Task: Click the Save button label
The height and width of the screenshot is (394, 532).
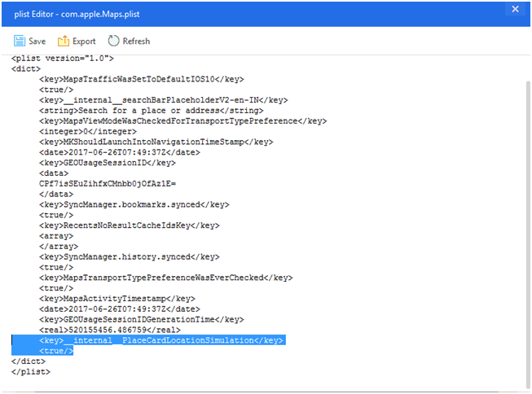Action: coord(37,42)
